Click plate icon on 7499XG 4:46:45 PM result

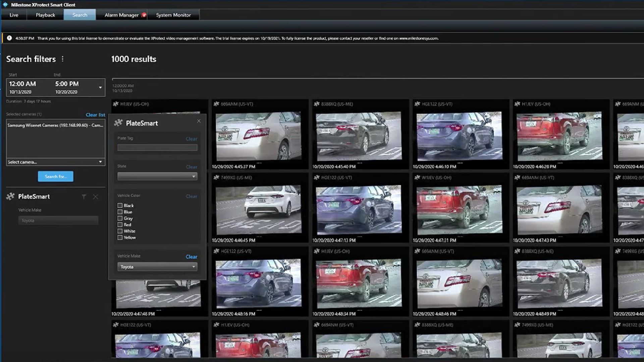216,177
